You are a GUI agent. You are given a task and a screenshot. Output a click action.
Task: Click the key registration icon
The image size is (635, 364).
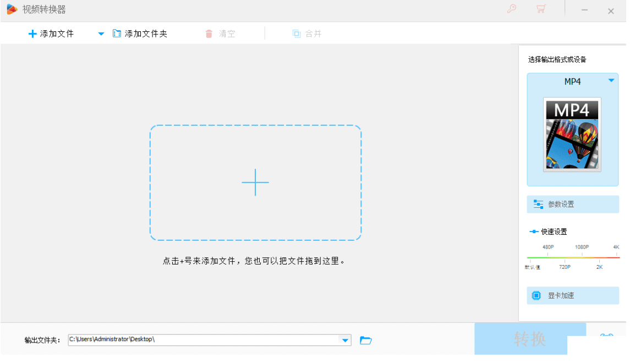512,9
